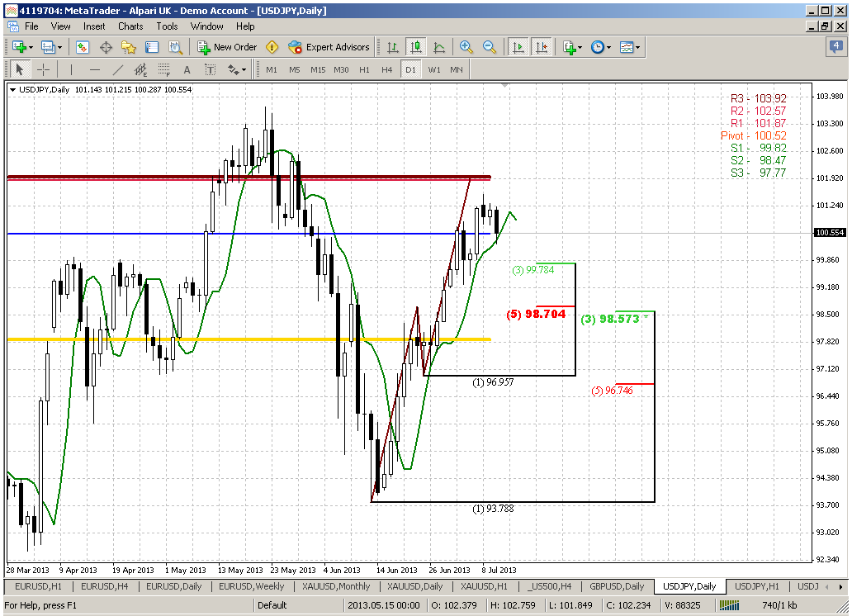Zoom out of the chart

tap(489, 47)
